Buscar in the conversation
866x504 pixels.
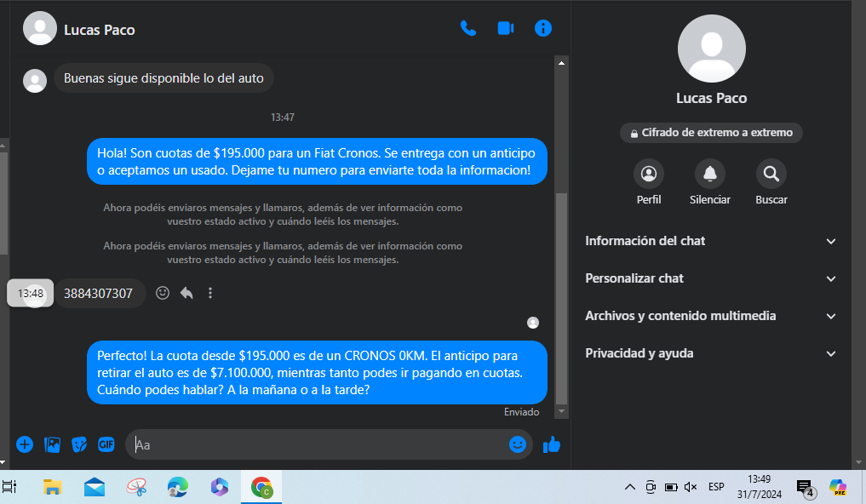click(x=771, y=183)
